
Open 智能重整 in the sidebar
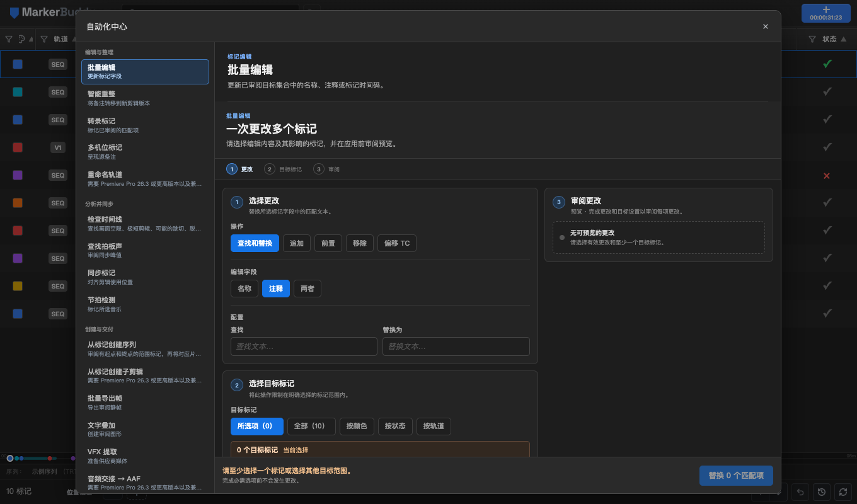145,98
